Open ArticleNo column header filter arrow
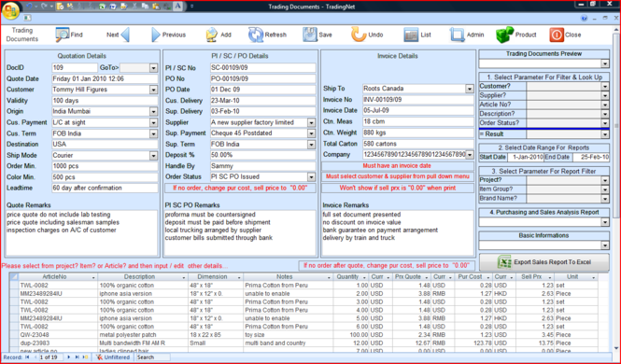The image size is (621, 364). point(93,277)
